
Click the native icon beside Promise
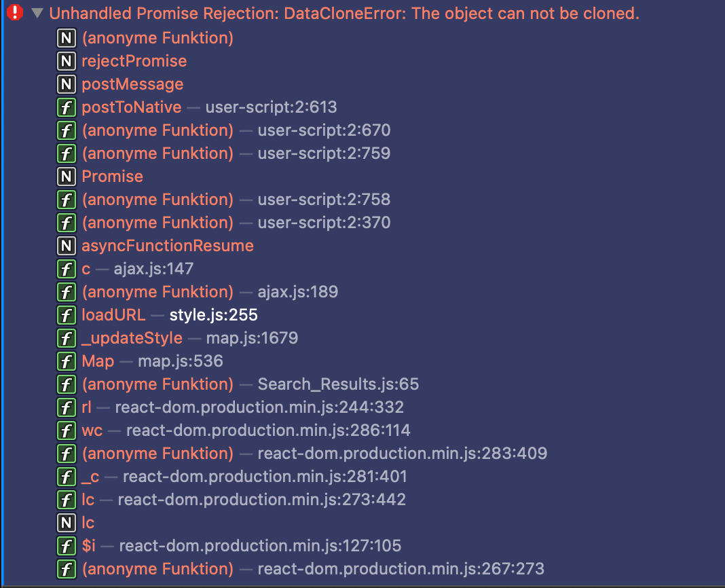coord(66,177)
